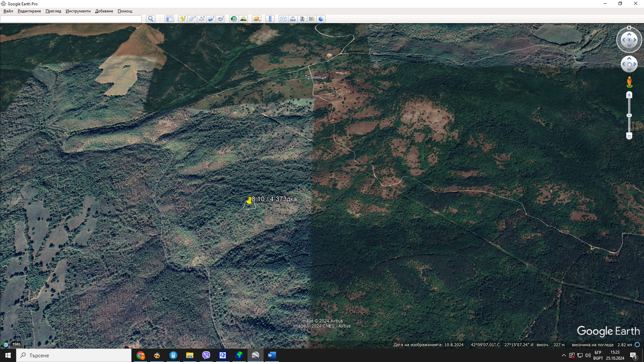Image resolution: width=644 pixels, height=362 pixels.
Task: Open the Файл menu
Action: click(x=8, y=11)
